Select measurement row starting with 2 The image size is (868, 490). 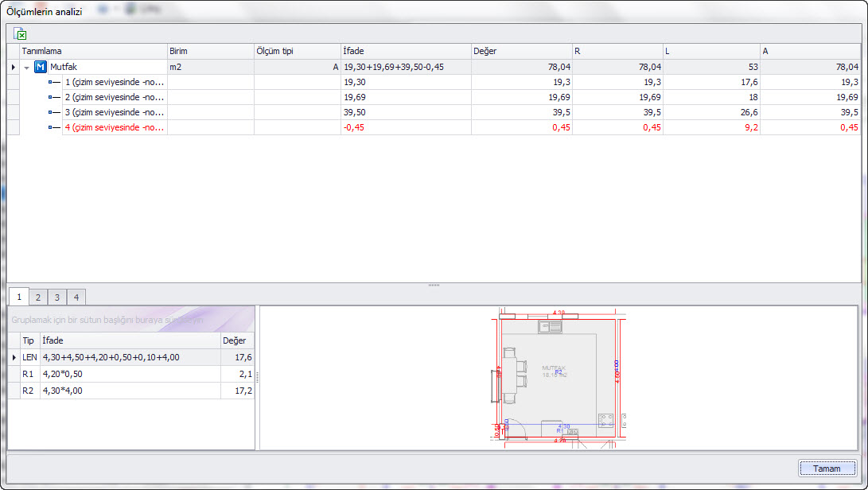114,97
